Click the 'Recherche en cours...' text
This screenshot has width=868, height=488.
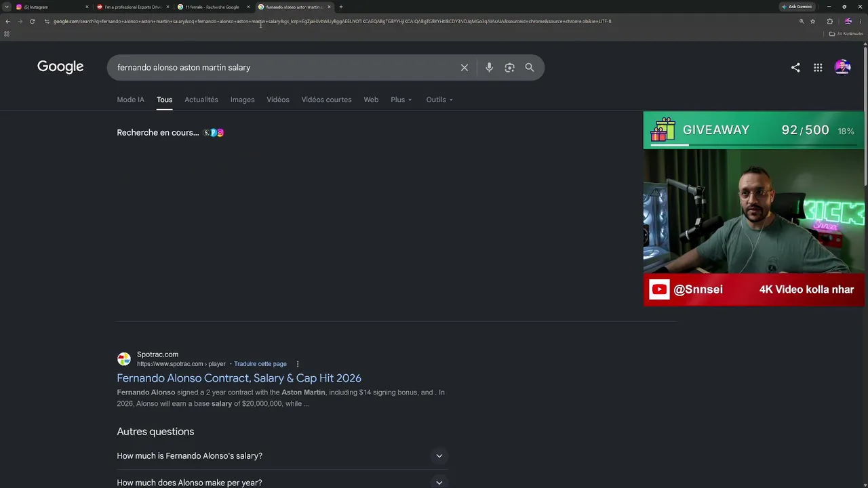158,133
